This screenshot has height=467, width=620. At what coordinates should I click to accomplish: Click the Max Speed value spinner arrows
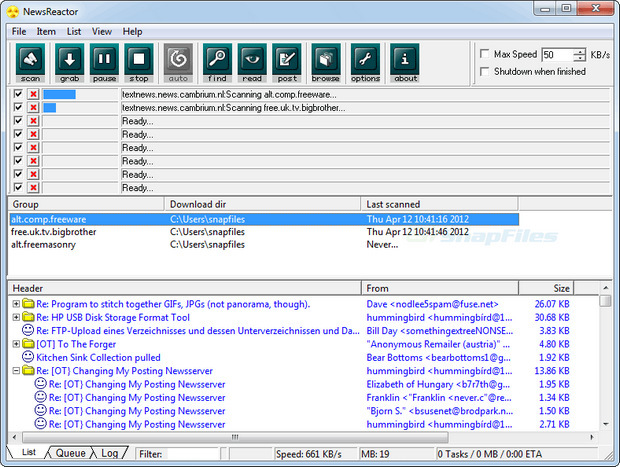[580, 55]
